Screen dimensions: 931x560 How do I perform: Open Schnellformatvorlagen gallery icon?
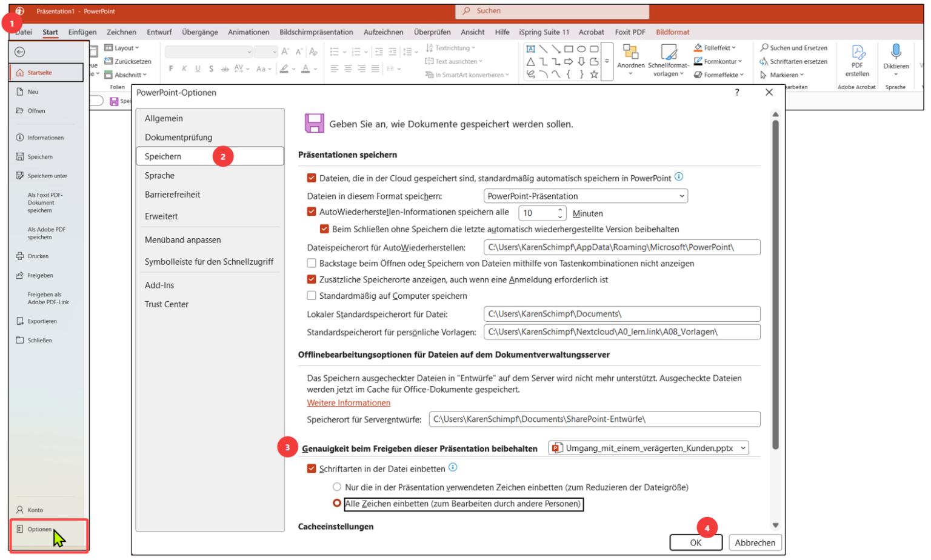tap(669, 52)
